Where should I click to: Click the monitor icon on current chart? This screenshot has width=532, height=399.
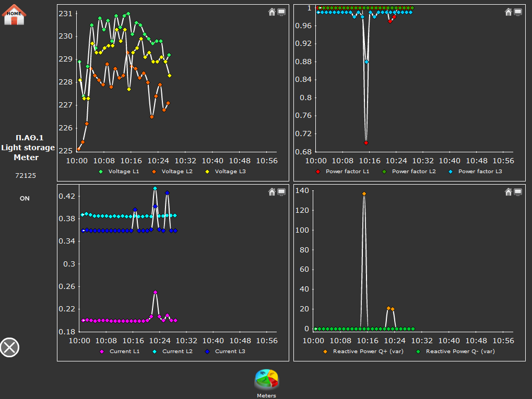coord(281,192)
